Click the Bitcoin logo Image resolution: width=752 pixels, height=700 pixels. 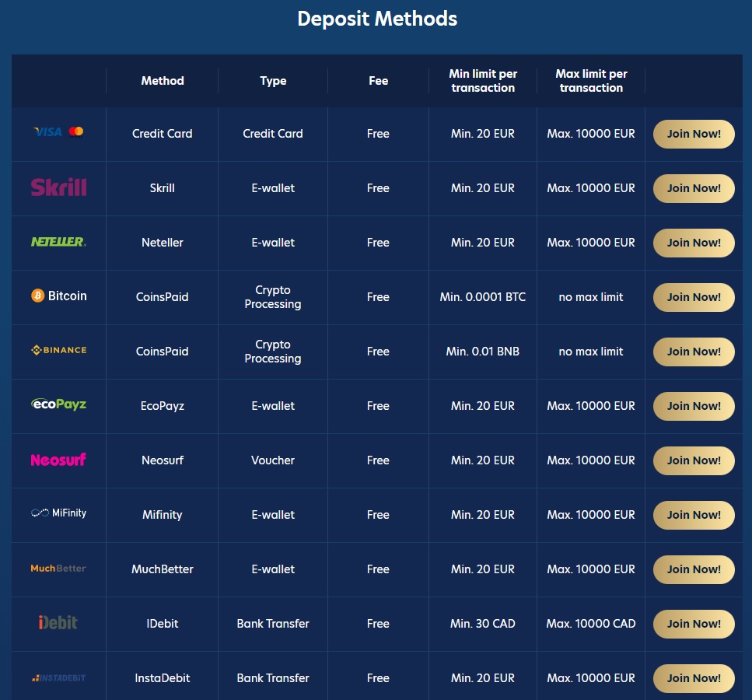[x=58, y=296]
